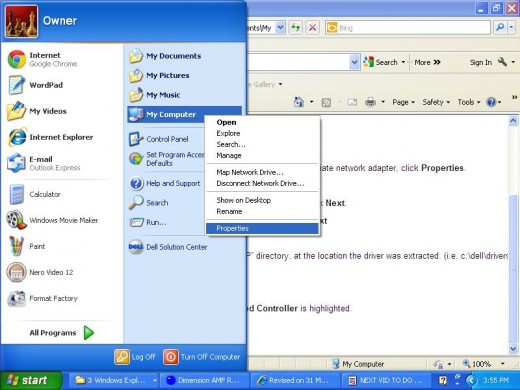Click the red stop loading icon
Image resolution: width=520 pixels, height=390 pixels.
tap(312, 28)
